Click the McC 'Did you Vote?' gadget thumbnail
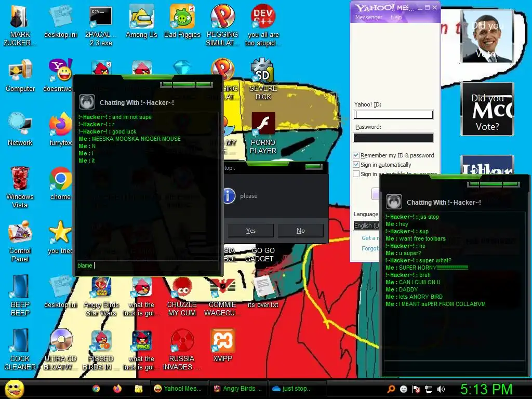Viewport: 532px width, 399px height. (x=487, y=109)
